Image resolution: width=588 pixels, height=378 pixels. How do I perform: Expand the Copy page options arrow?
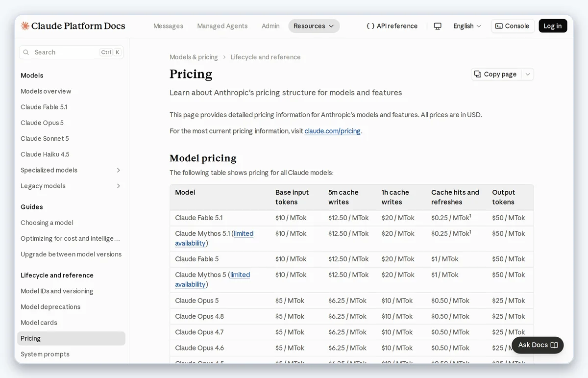click(528, 74)
